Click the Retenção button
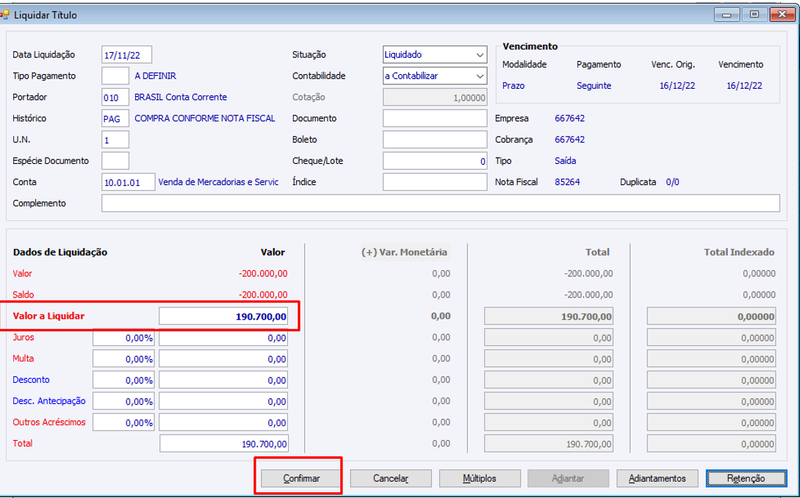Screen dimensions: 800x498 746,479
